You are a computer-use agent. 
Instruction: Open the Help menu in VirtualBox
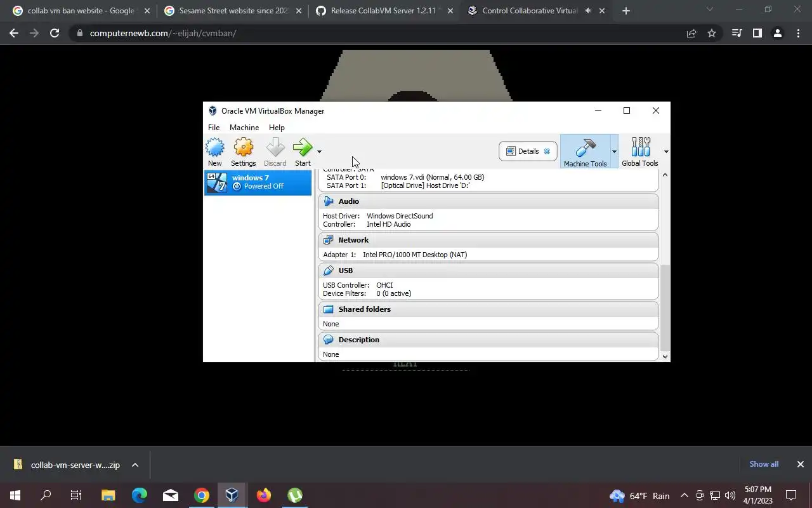point(277,128)
